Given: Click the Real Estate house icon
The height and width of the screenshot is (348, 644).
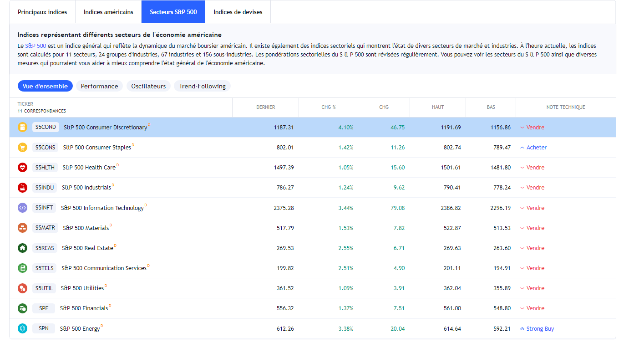Looking at the screenshot, I should tap(22, 248).
